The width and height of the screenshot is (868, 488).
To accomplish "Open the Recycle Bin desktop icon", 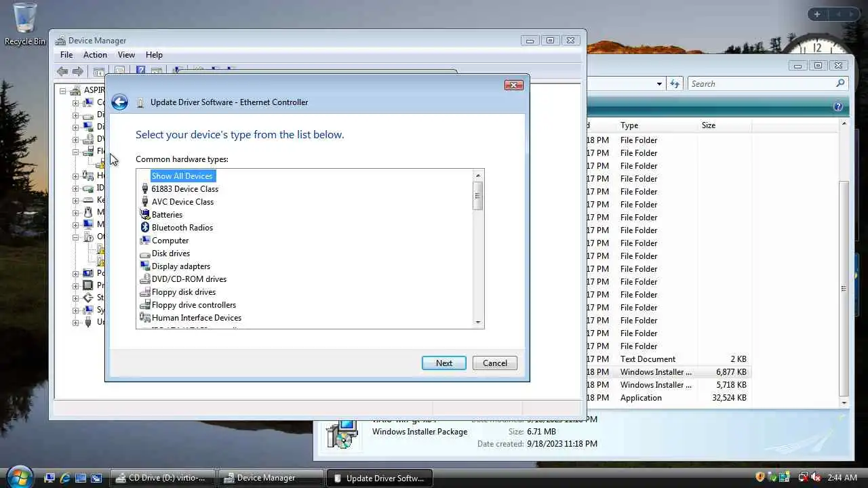I will coord(25,24).
